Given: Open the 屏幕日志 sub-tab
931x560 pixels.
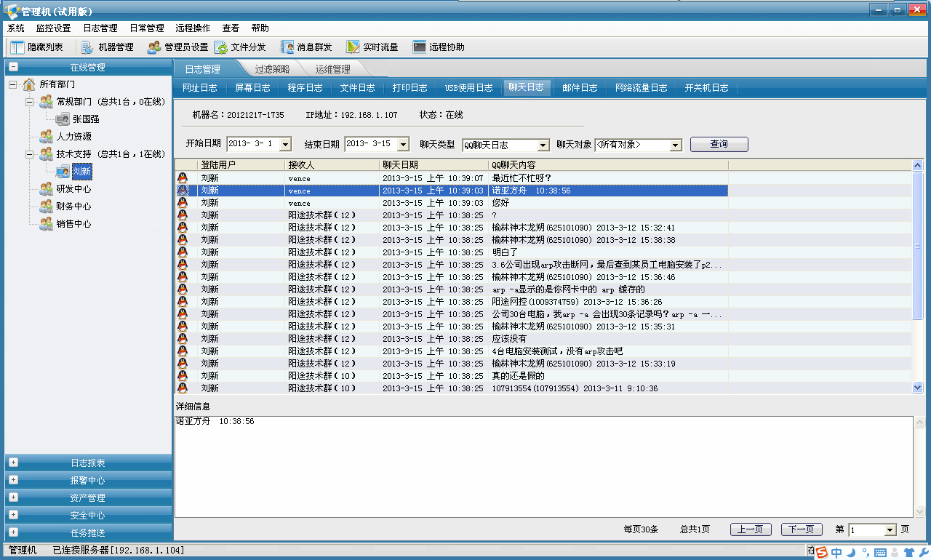Looking at the screenshot, I should pos(252,87).
